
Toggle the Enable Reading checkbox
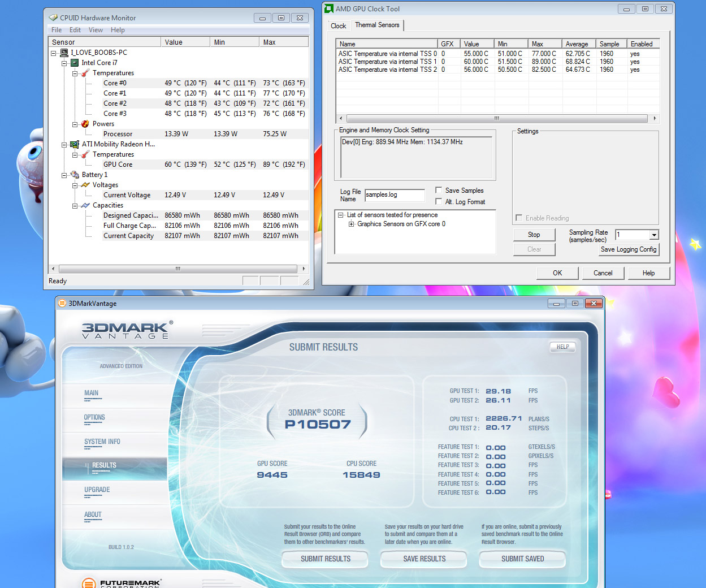[519, 218]
